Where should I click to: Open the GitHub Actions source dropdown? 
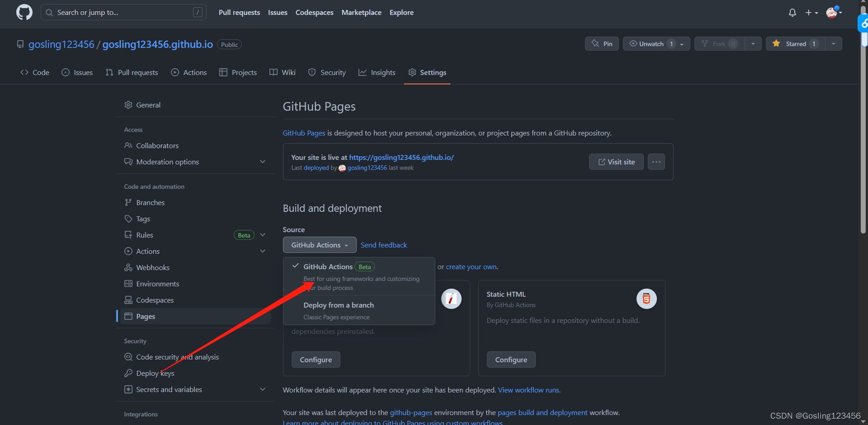(x=320, y=245)
